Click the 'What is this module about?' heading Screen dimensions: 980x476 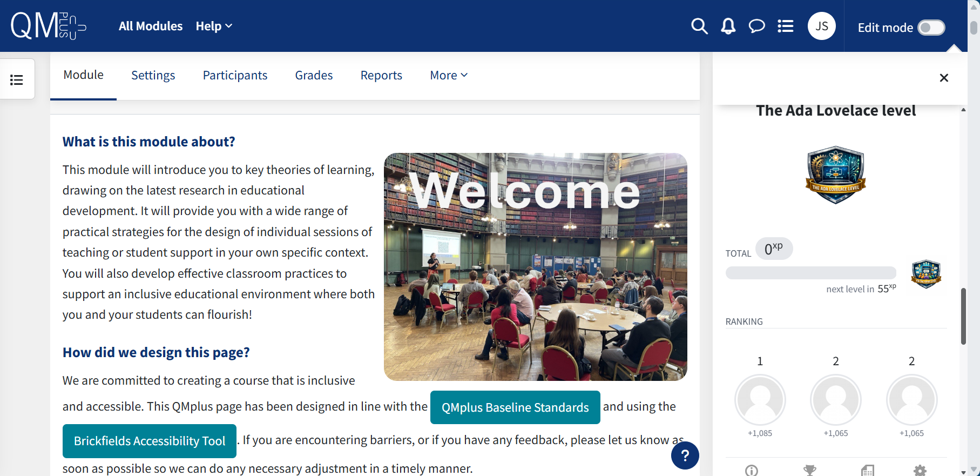pyautogui.click(x=148, y=142)
